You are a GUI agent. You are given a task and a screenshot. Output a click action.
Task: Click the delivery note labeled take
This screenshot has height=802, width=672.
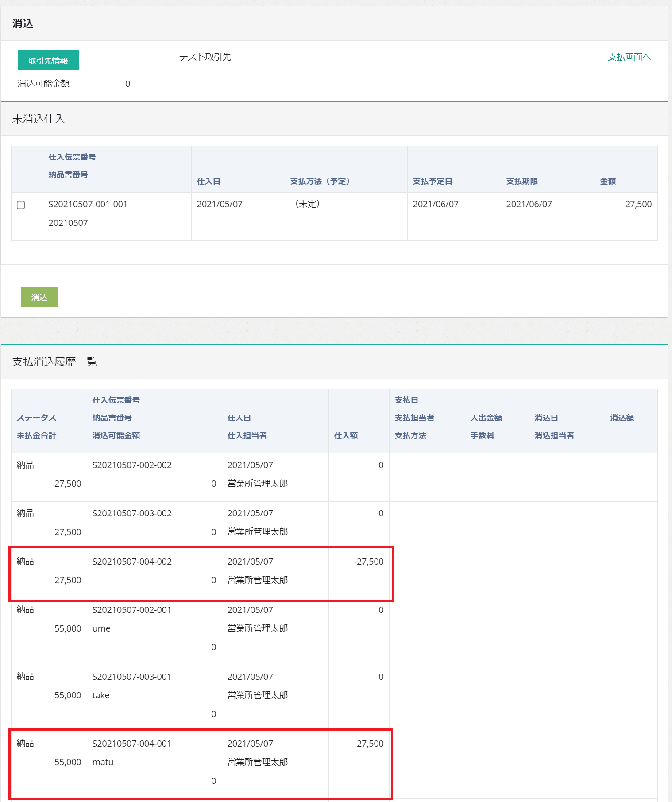tap(101, 695)
